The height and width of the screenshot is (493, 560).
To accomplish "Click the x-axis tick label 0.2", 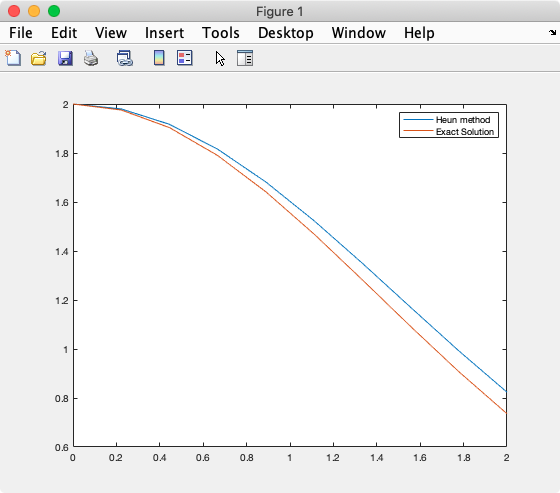I will pos(116,458).
